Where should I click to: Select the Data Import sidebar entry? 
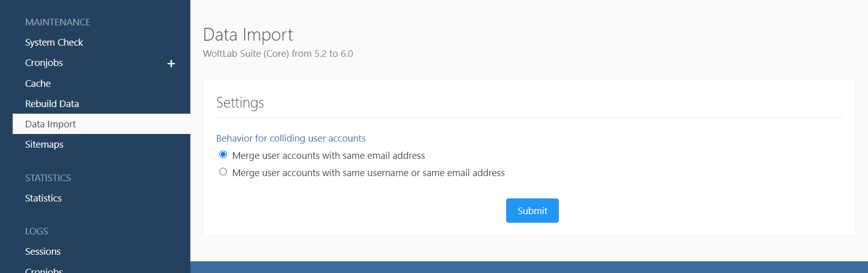click(x=102, y=124)
